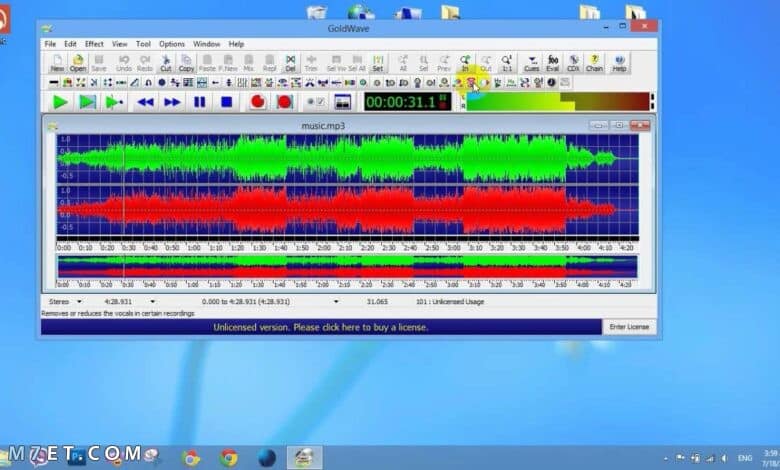Open the Cues toolbar icon

pos(532,63)
